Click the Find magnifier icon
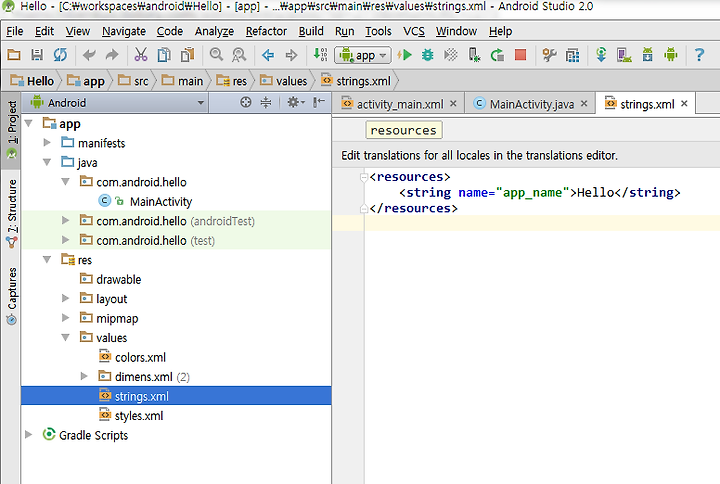The image size is (720, 484). (x=216, y=55)
